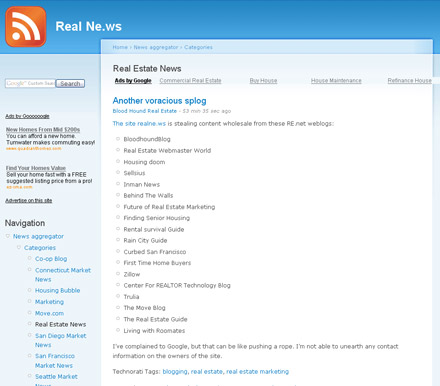Viewport: 440px width, 386px height.
Task: Open News aggregator navigation item
Action: [x=38, y=236]
